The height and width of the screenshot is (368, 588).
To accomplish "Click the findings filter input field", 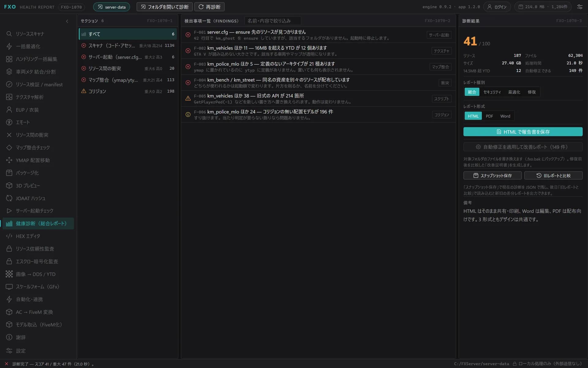I will (273, 21).
